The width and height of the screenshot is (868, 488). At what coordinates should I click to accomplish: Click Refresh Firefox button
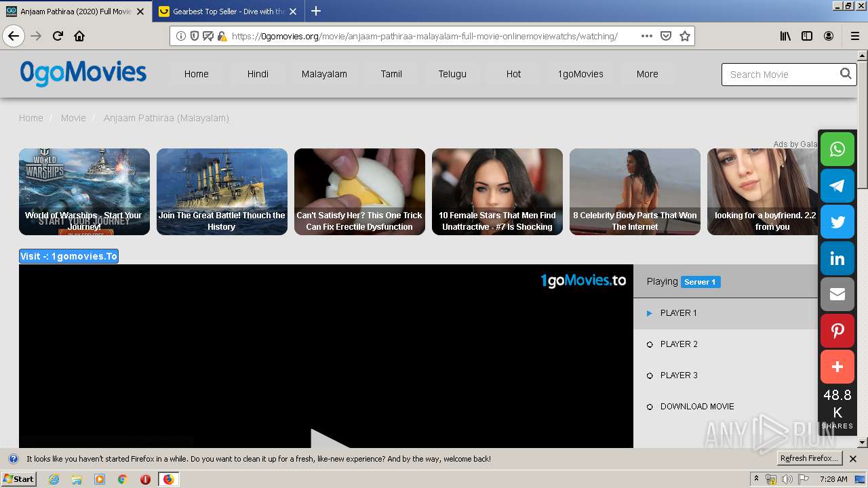pos(809,459)
